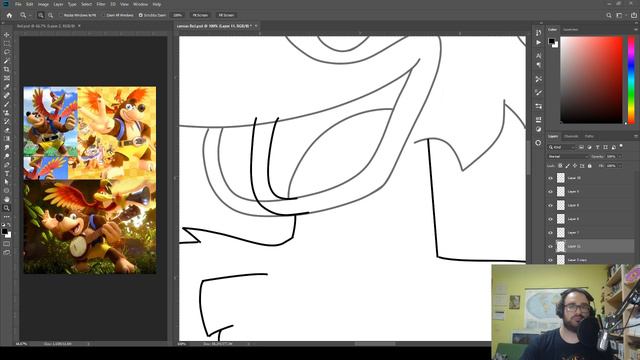Open the collapsed Character panel icon
The image size is (640, 360).
pos(538,56)
